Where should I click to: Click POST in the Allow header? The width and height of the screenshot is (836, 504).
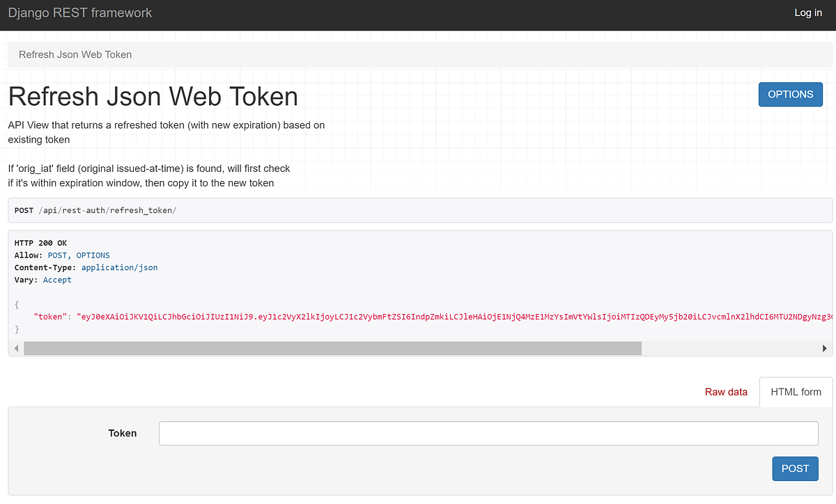pos(56,255)
